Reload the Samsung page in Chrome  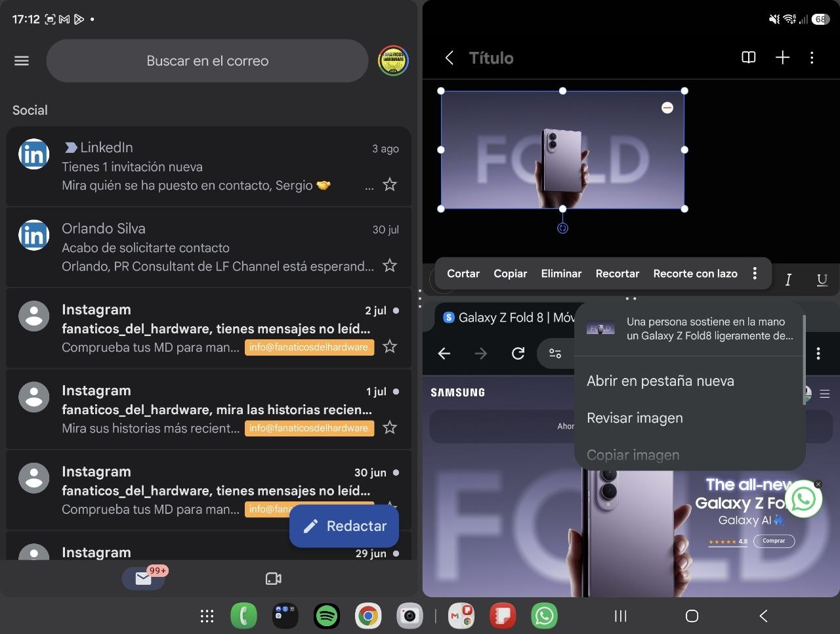click(518, 354)
